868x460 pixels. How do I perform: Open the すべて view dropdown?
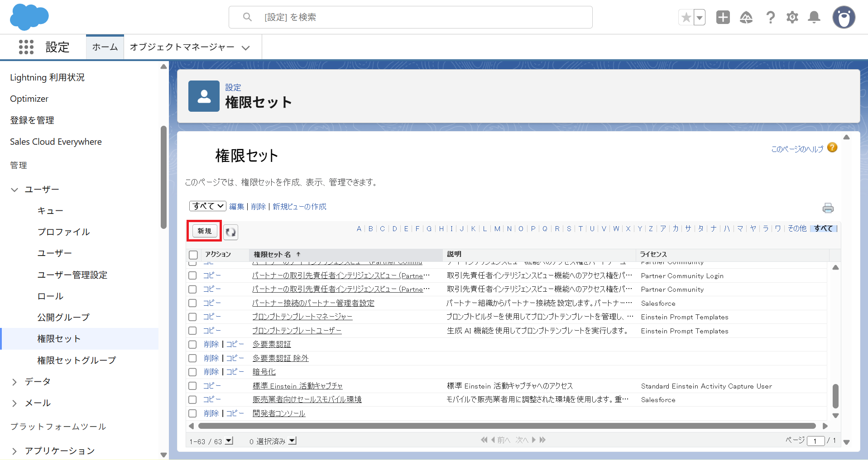pos(207,206)
